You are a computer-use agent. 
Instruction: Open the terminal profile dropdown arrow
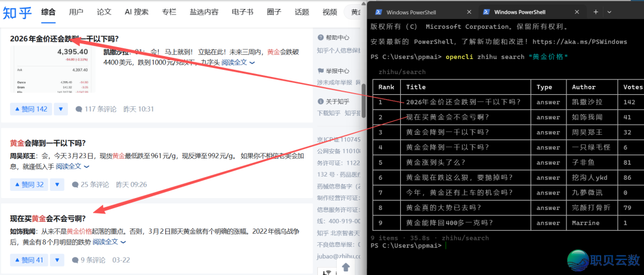[x=609, y=12]
